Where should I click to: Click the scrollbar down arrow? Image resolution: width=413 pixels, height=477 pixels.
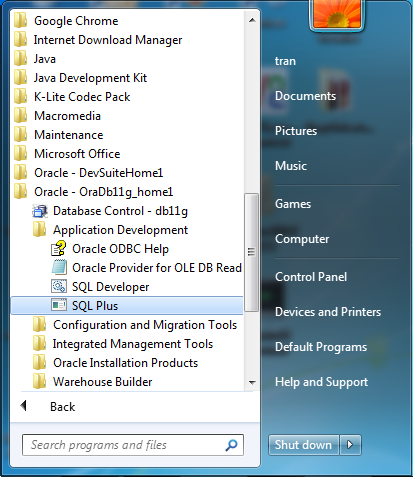[x=252, y=382]
